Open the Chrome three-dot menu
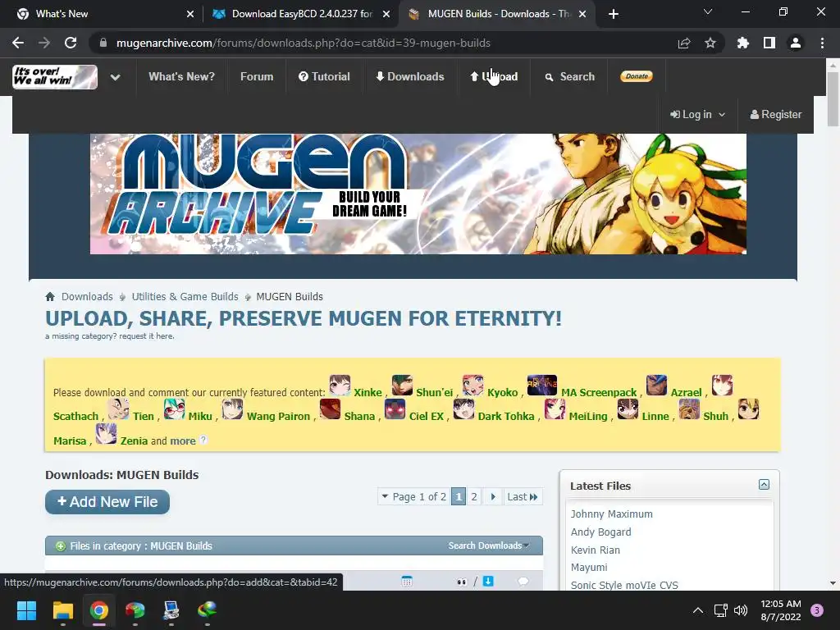 (822, 43)
